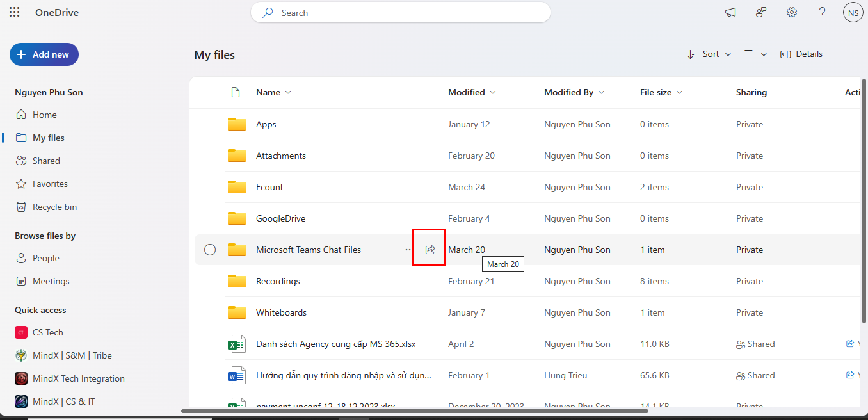Open Favorites in the left navigation

pyautogui.click(x=50, y=184)
